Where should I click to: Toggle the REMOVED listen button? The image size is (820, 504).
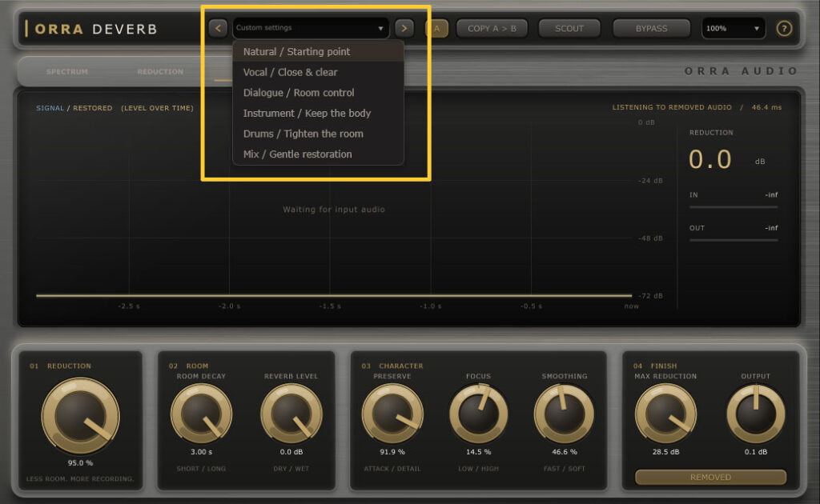click(711, 478)
